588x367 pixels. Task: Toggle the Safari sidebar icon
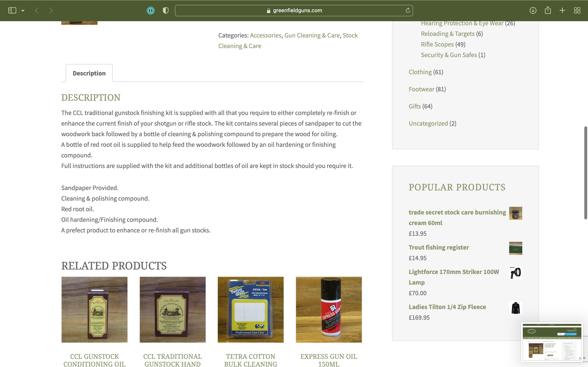(12, 10)
